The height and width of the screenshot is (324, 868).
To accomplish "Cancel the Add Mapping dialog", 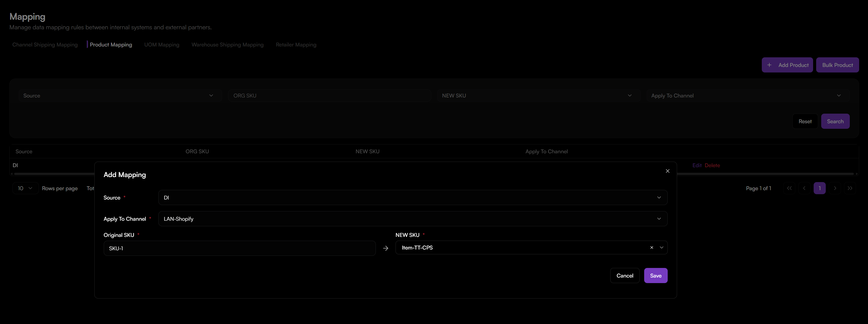I will point(624,276).
